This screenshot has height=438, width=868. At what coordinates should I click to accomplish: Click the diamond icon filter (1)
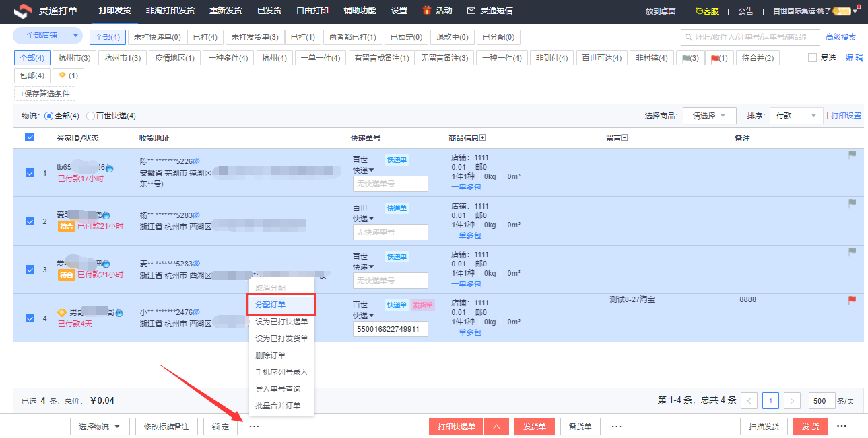pos(68,75)
